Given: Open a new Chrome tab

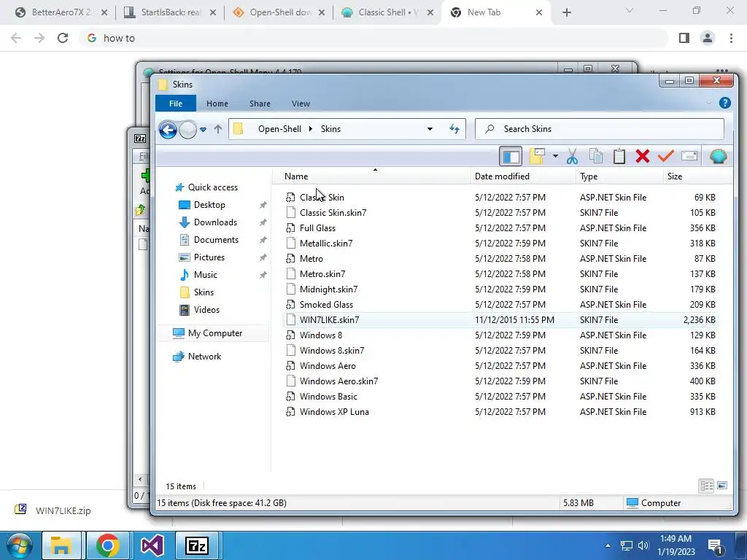Looking at the screenshot, I should pyautogui.click(x=566, y=13).
